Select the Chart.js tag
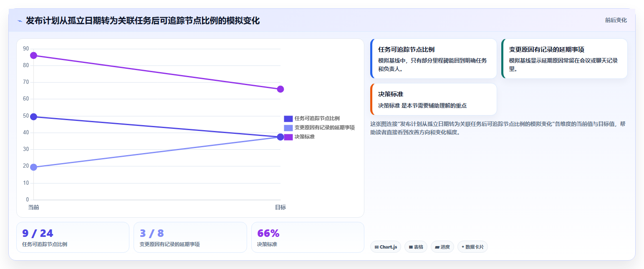Screen dimensions: 644x269 (x=386, y=247)
